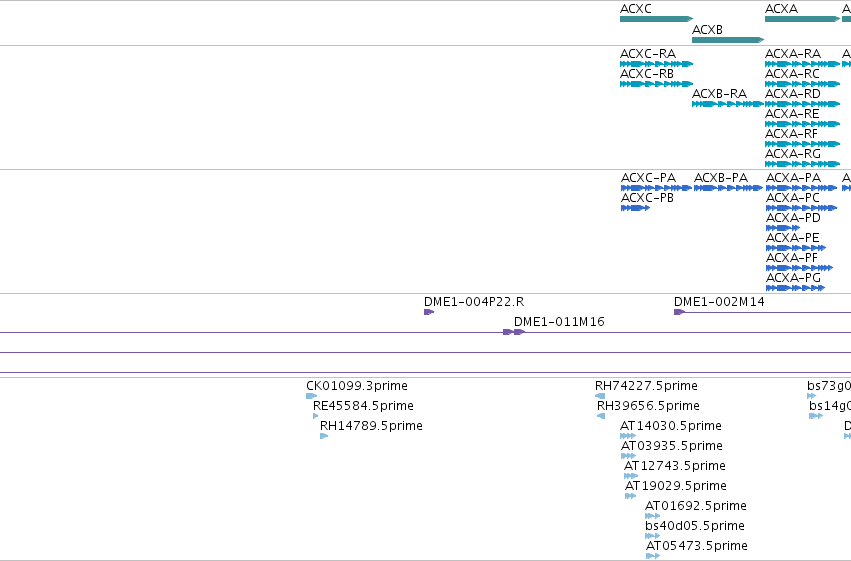Click the ACXB-RA transcript label

click(x=719, y=94)
